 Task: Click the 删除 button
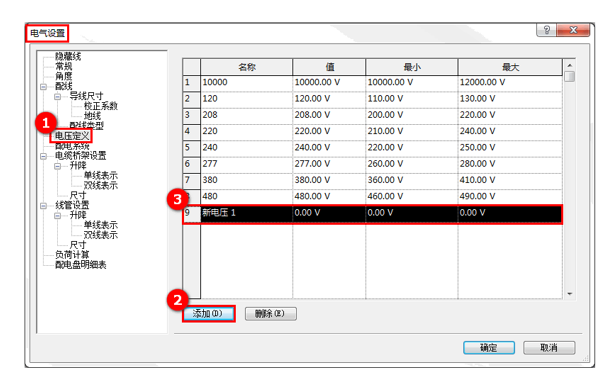coord(271,314)
